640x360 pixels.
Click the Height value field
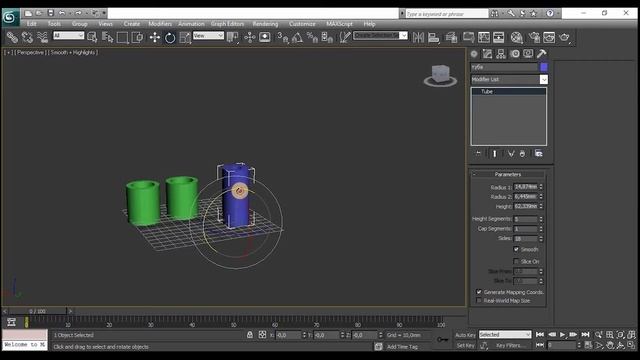tap(526, 207)
